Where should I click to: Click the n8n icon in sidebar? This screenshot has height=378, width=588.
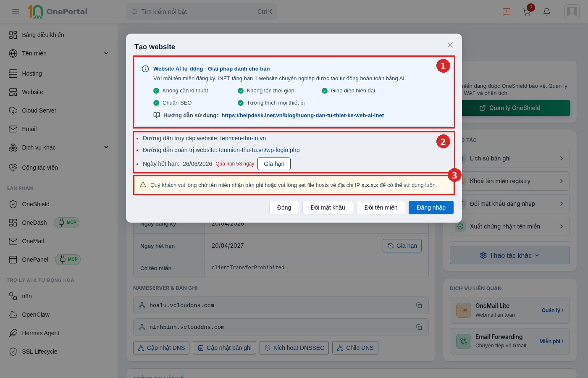point(13,296)
